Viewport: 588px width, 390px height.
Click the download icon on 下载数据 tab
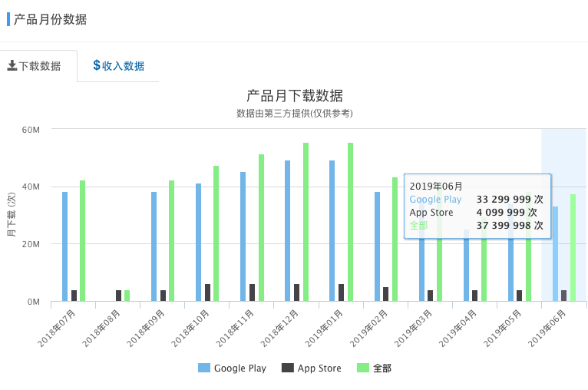pos(12,66)
